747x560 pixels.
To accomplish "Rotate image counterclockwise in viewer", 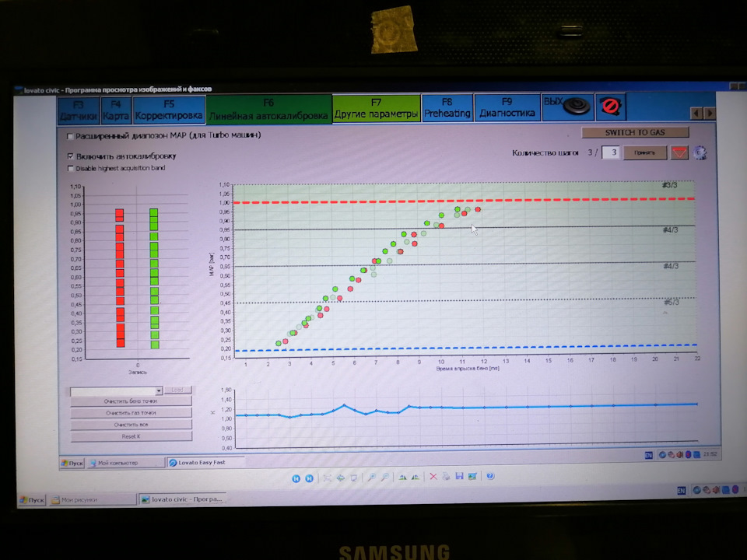I will pyautogui.click(x=416, y=477).
